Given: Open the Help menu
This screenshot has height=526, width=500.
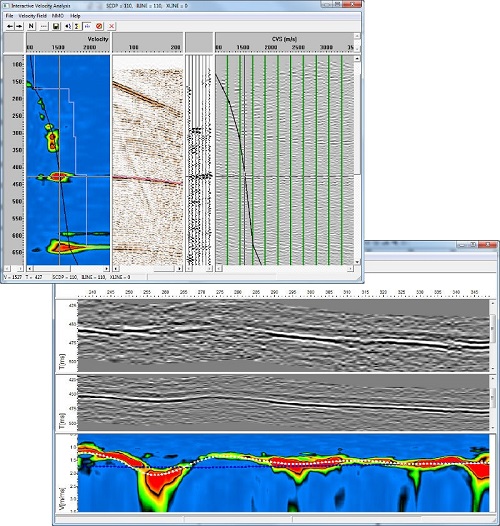Looking at the screenshot, I should click(x=75, y=16).
